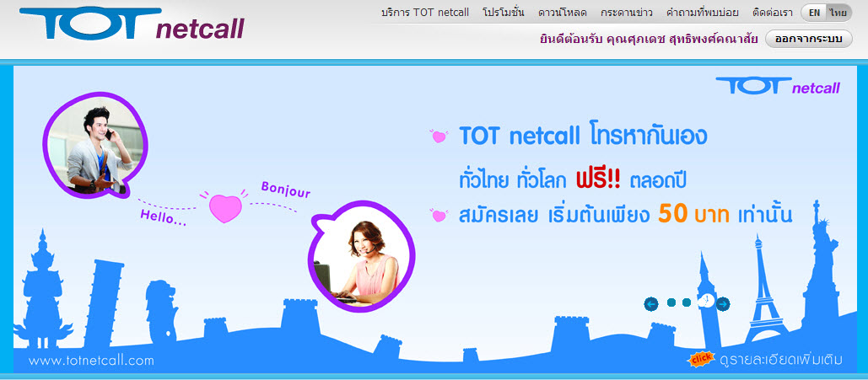Switch language to EN
The image size is (868, 380).
(814, 13)
